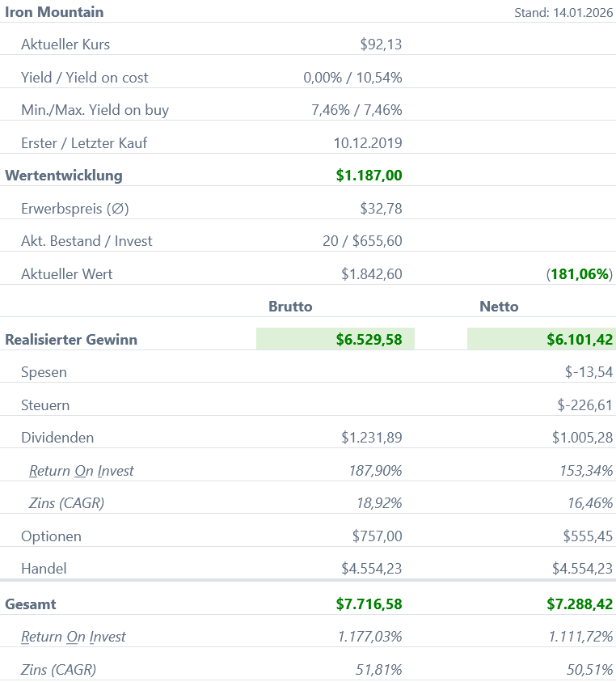616x682 pixels.
Task: Click Return On Invest below Gesamt
Action: click(x=73, y=637)
